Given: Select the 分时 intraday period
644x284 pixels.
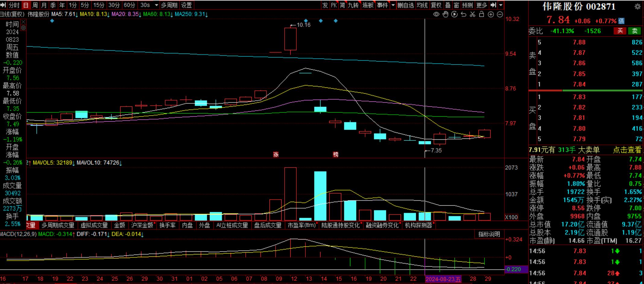Looking at the screenshot, I should point(14,5).
